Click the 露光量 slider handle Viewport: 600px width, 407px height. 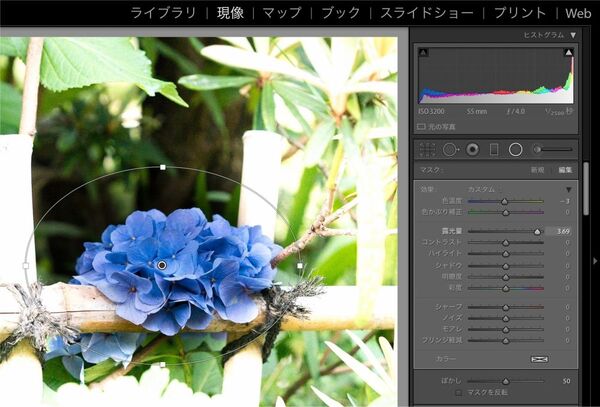pyautogui.click(x=537, y=231)
